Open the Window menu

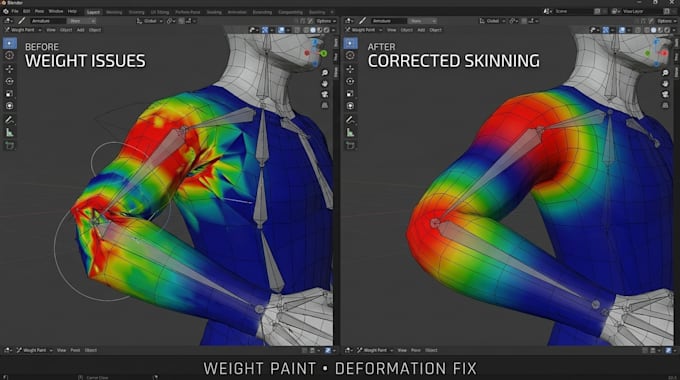[x=56, y=11]
